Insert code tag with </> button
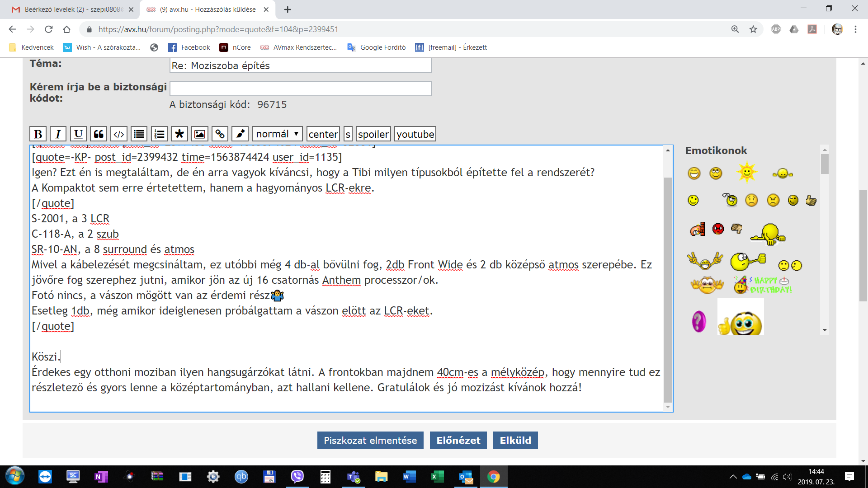This screenshot has height=488, width=868. [119, 134]
